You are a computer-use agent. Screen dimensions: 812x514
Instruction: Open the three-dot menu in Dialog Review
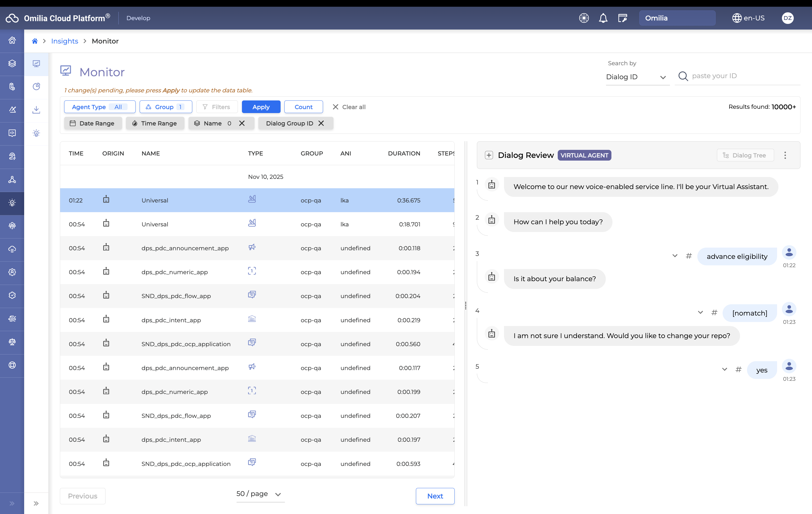[x=785, y=155]
